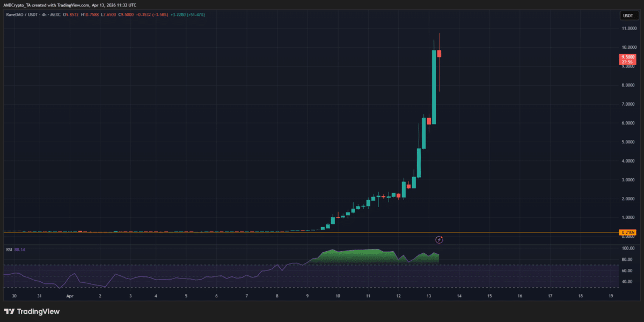Image resolution: width=644 pixels, height=322 pixels.
Task: Click the open value O9.8532
Action: pos(71,14)
